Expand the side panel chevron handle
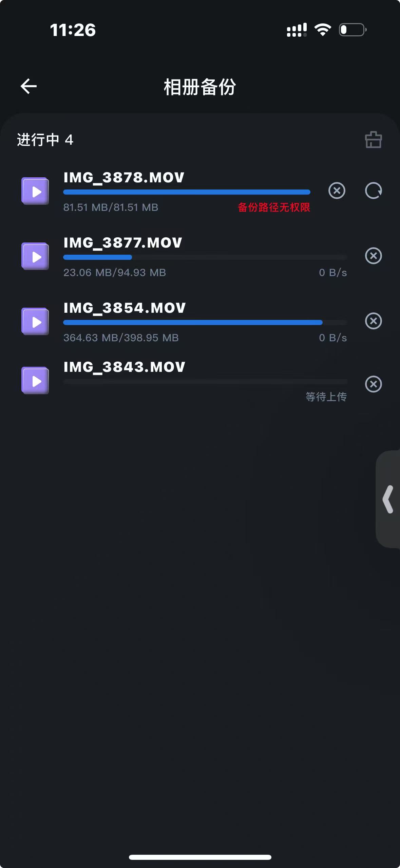400x868 pixels. point(388,499)
